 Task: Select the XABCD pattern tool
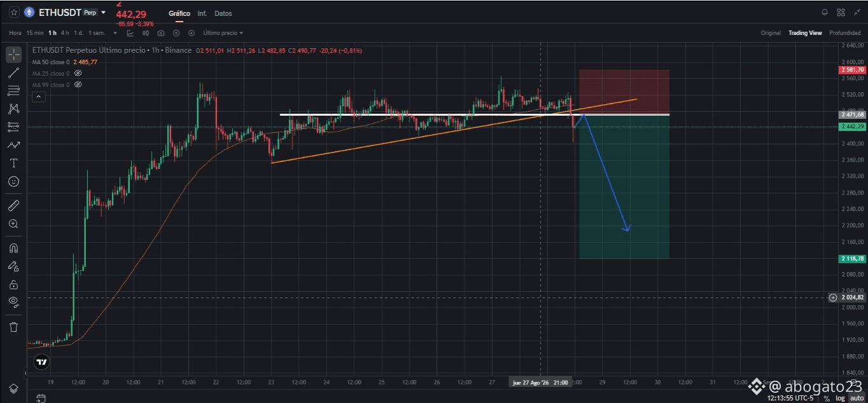coord(13,109)
